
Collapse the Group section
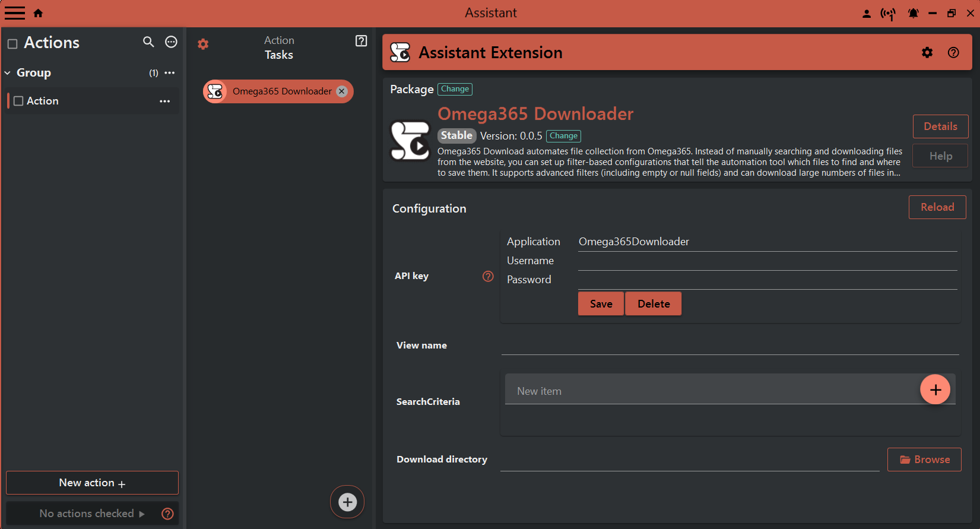coord(8,73)
